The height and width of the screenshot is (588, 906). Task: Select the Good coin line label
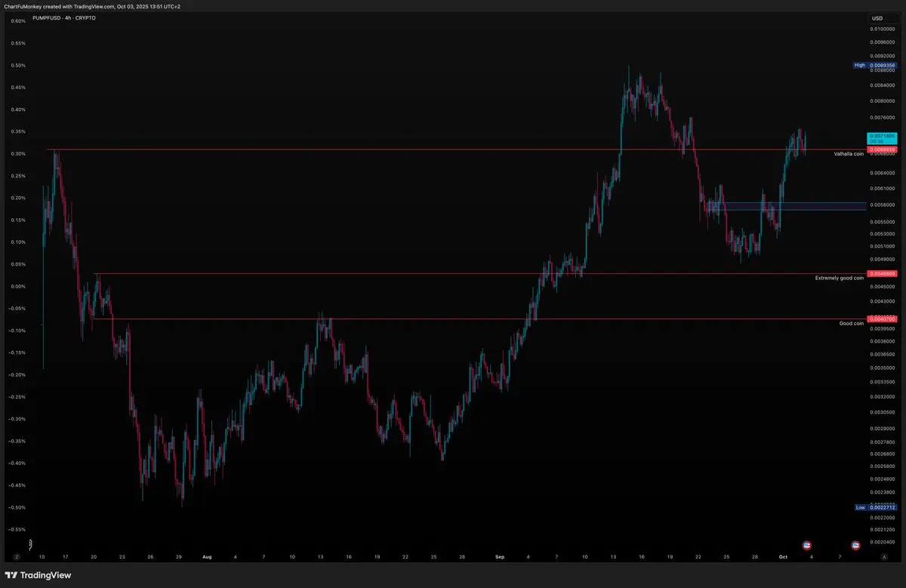coord(851,323)
